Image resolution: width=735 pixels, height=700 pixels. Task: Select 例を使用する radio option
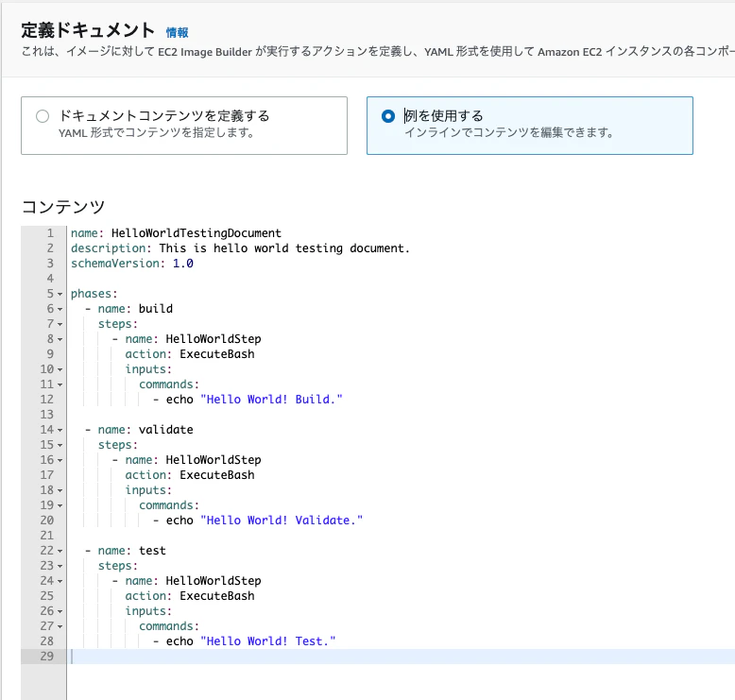click(x=388, y=116)
